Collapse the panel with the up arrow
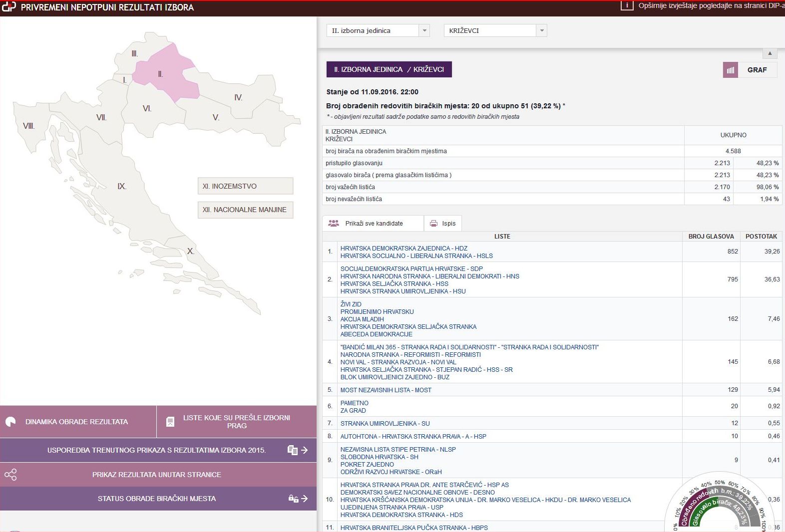This screenshot has width=785, height=532. click(x=770, y=53)
